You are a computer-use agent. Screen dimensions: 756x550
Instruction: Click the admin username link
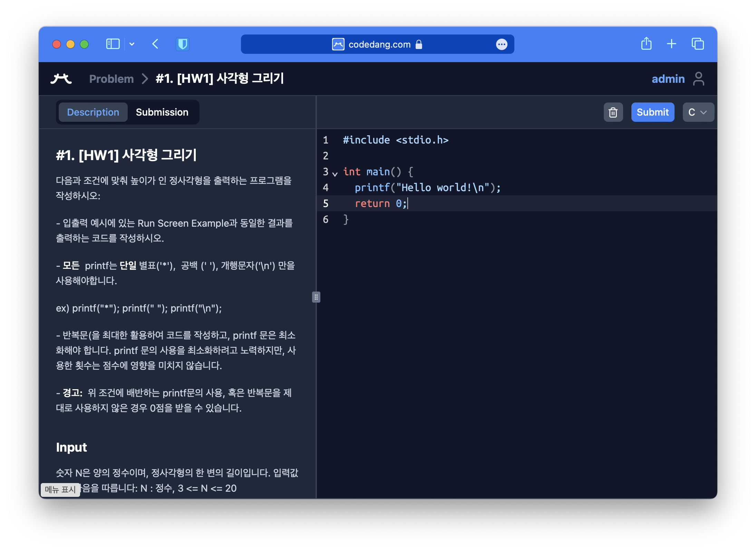pyautogui.click(x=668, y=79)
